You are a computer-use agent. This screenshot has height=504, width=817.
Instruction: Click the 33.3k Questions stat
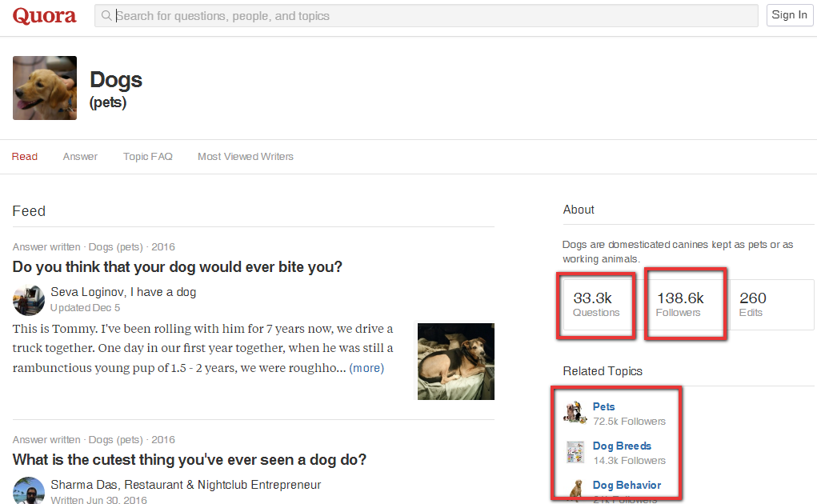pos(596,305)
